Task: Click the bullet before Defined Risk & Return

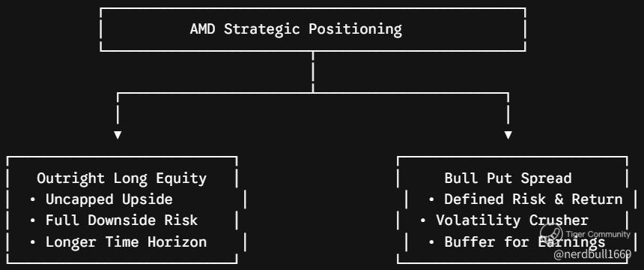Action: 431,199
